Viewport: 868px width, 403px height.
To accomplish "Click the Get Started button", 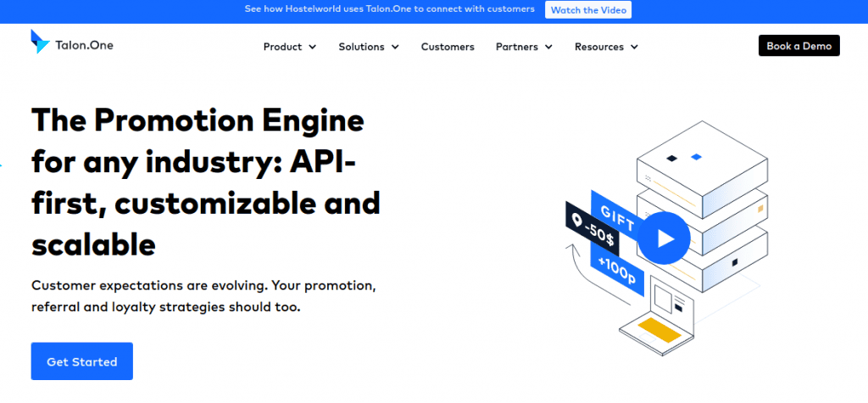I will (x=81, y=361).
